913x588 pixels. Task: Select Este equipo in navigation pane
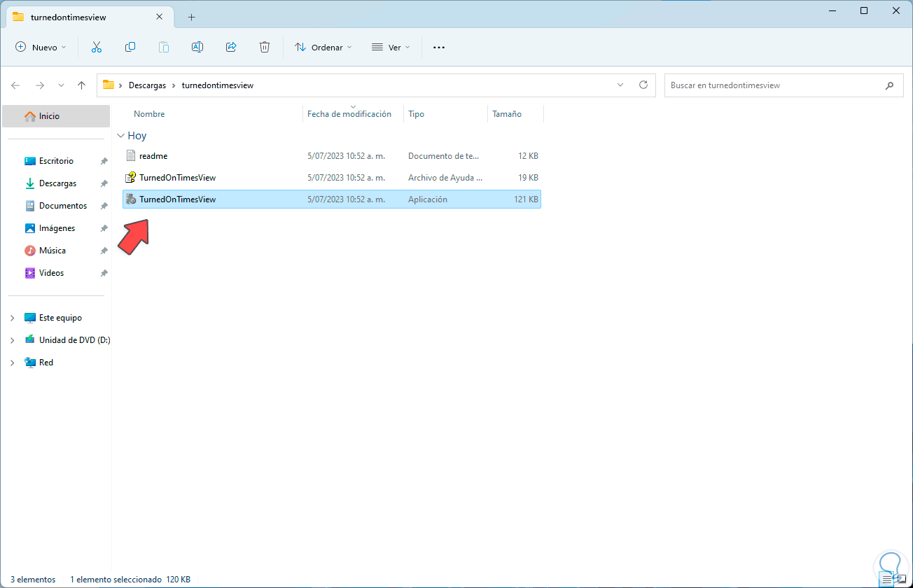click(60, 318)
